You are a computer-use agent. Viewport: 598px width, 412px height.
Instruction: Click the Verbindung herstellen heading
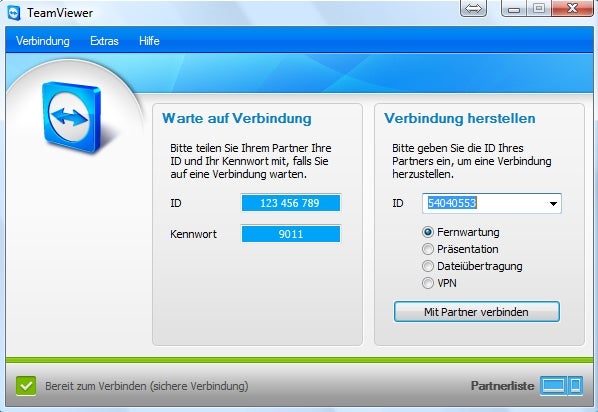click(460, 118)
